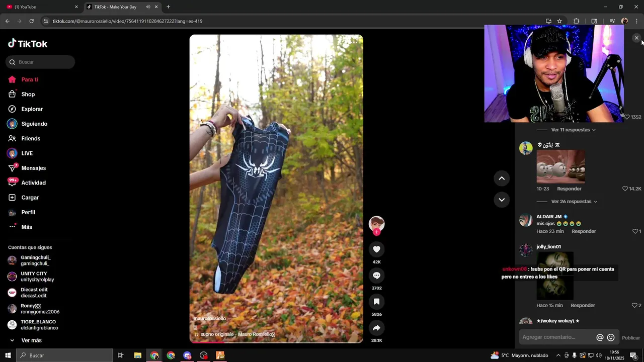
Task: Open ALDAIR JM profile name
Action: pyautogui.click(x=549, y=217)
